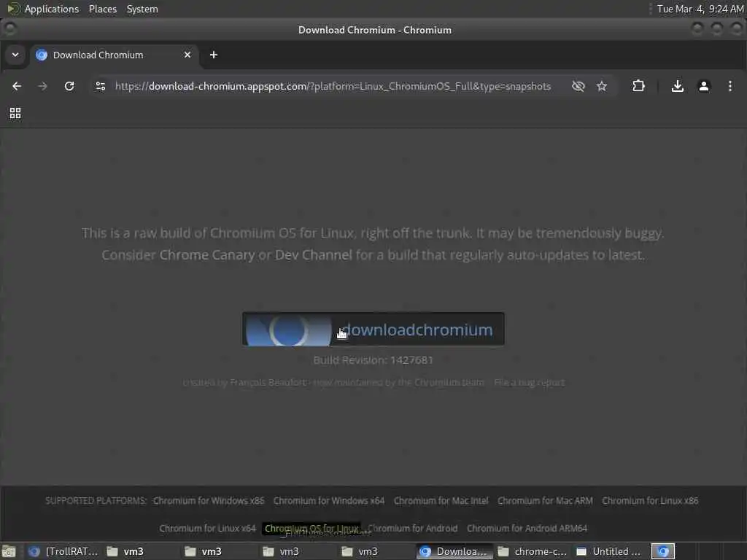This screenshot has height=560, width=747.
Task: Select Chromium OS for Linux platform
Action: pyautogui.click(x=311, y=528)
